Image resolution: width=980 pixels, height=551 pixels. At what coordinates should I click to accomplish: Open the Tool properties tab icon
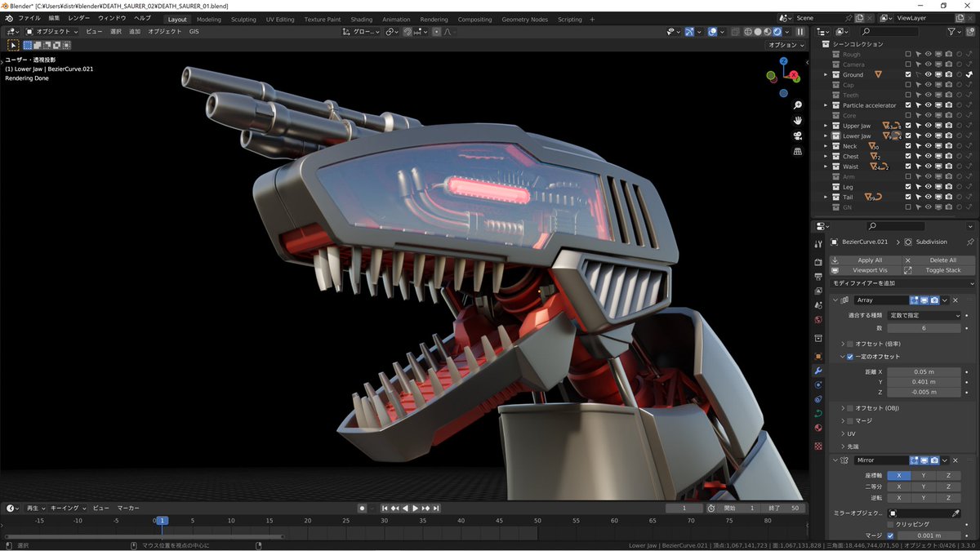818,244
